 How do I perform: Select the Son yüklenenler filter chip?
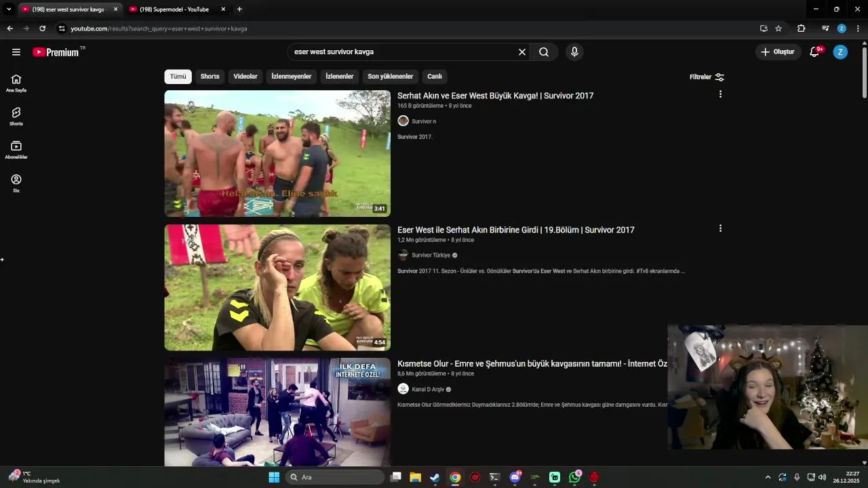(x=391, y=77)
